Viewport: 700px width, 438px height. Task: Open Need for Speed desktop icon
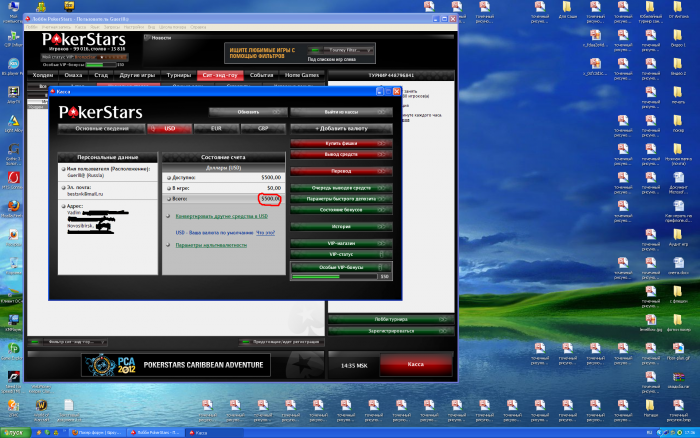coord(13,381)
